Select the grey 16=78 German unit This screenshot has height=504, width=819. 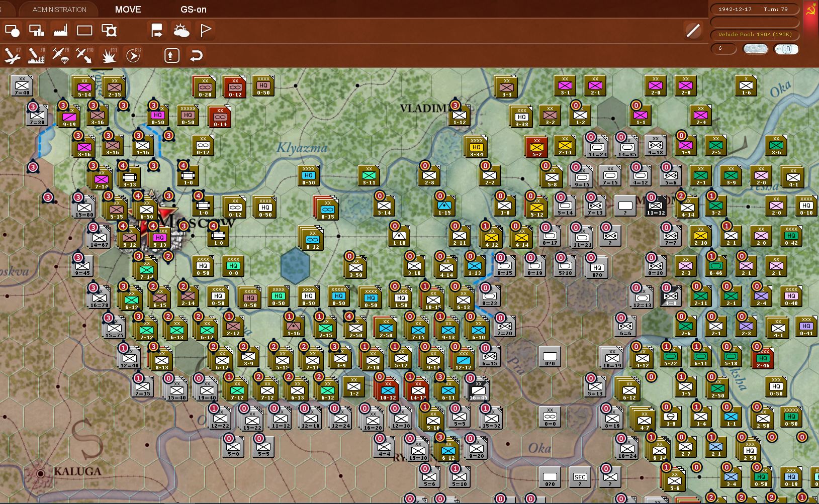click(x=99, y=298)
